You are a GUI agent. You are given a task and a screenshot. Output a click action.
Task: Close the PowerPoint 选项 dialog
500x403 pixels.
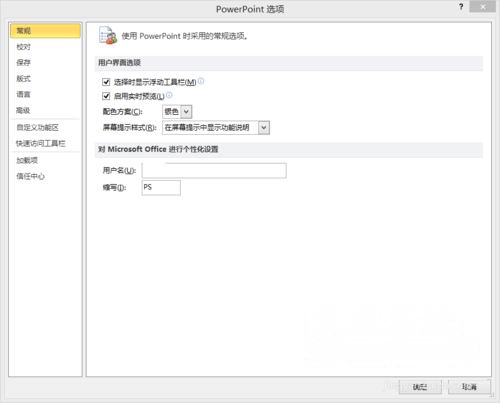coord(482,7)
